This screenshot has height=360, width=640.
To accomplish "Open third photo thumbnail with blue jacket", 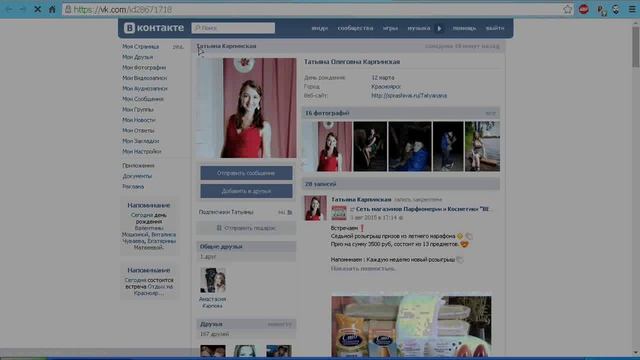I will point(410,146).
